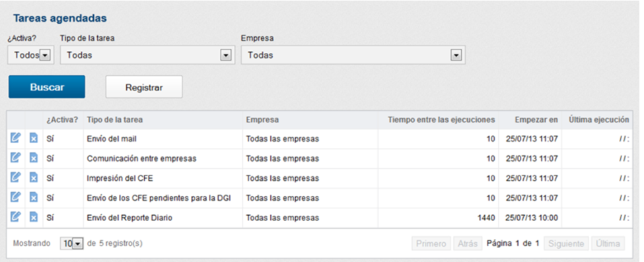644x262 pixels.
Task: Expand the Tipo de la tarea dropdown
Action: point(148,55)
